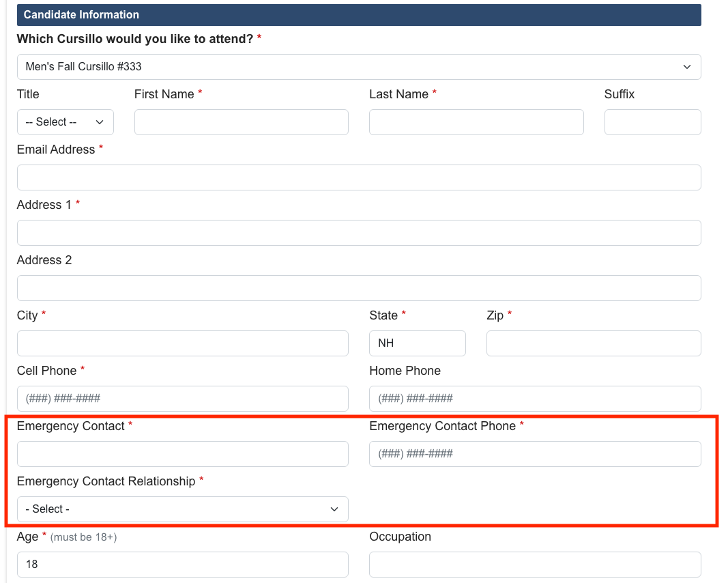The width and height of the screenshot is (728, 583).
Task: Open the Title select dropdown
Action: tap(65, 122)
